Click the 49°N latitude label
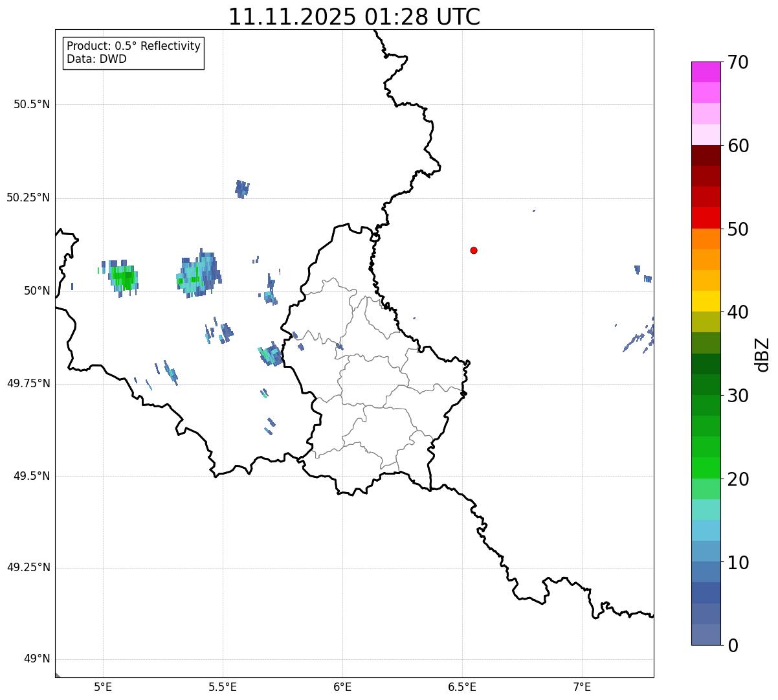This screenshot has width=778, height=700. click(x=37, y=659)
